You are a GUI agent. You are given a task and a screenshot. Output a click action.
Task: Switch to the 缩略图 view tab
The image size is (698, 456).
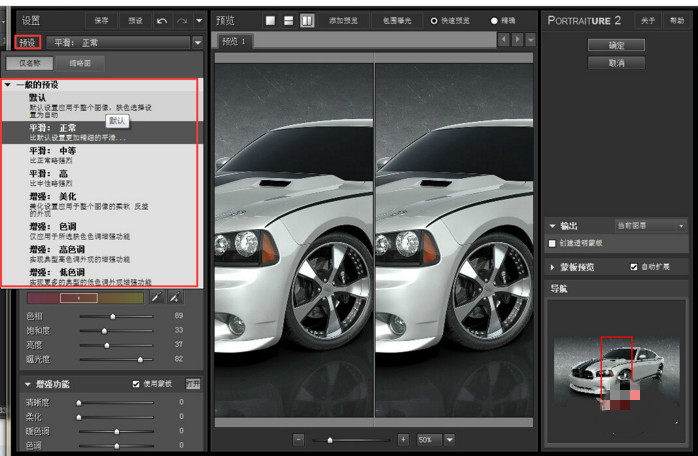(x=79, y=63)
